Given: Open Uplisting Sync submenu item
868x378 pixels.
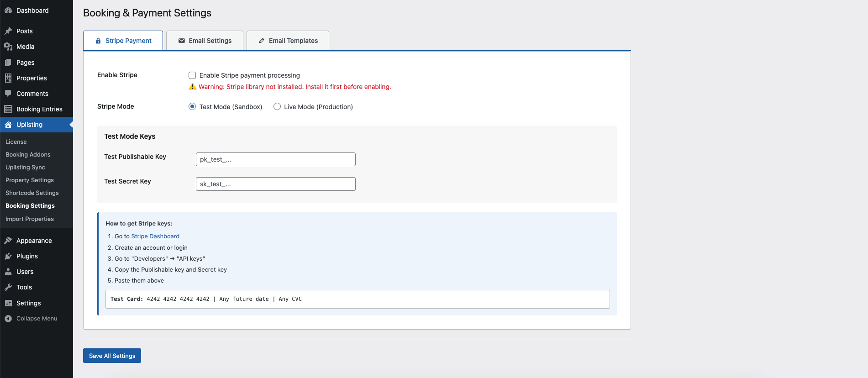Looking at the screenshot, I should tap(25, 168).
